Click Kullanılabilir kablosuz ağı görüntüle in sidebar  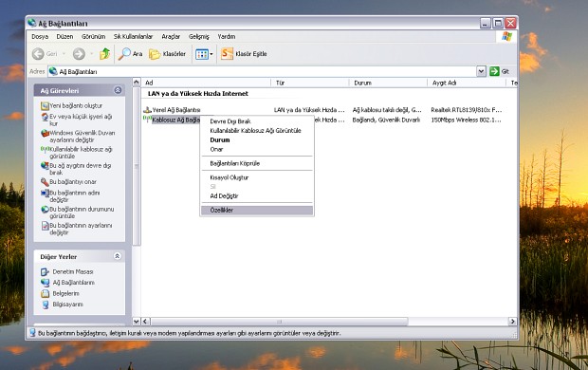(x=81, y=153)
